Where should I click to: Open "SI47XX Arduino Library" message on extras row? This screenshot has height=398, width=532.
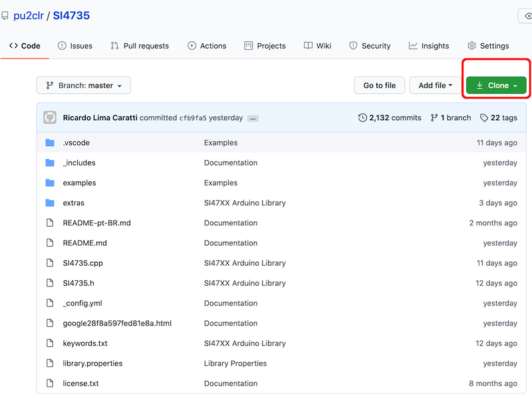(245, 203)
